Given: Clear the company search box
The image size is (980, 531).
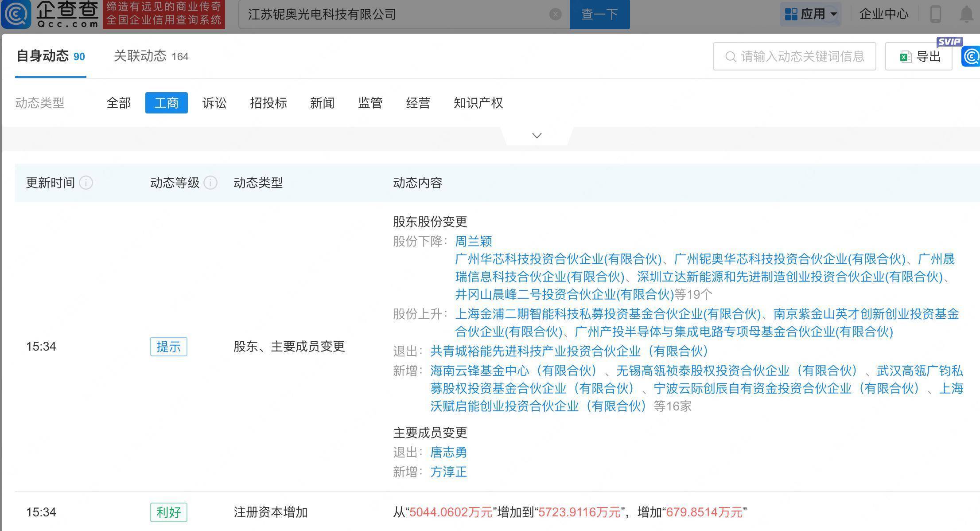Looking at the screenshot, I should (x=555, y=15).
